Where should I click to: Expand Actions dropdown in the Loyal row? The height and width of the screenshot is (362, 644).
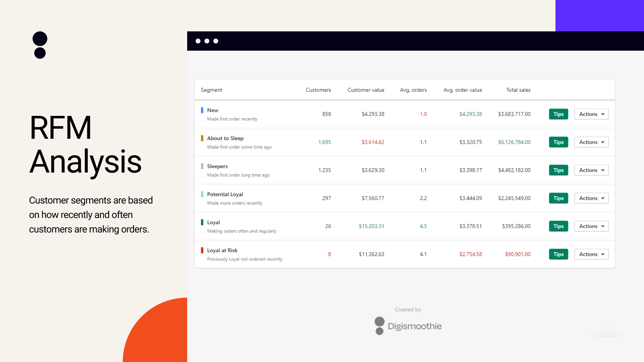click(x=591, y=226)
